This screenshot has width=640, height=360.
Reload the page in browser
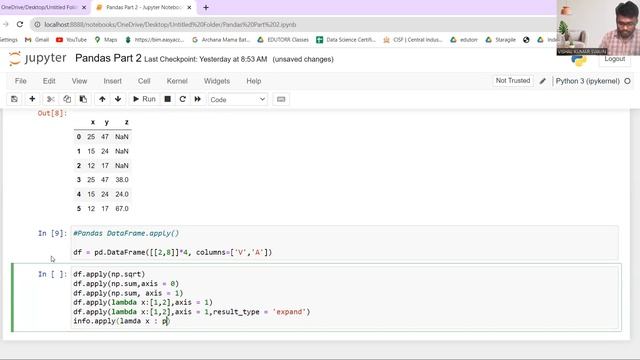pos(20,24)
